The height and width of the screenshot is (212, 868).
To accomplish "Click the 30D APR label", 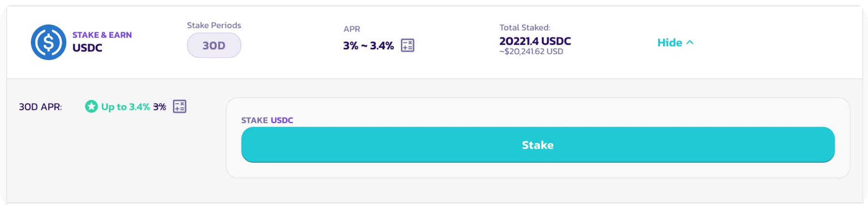I will click(x=41, y=107).
